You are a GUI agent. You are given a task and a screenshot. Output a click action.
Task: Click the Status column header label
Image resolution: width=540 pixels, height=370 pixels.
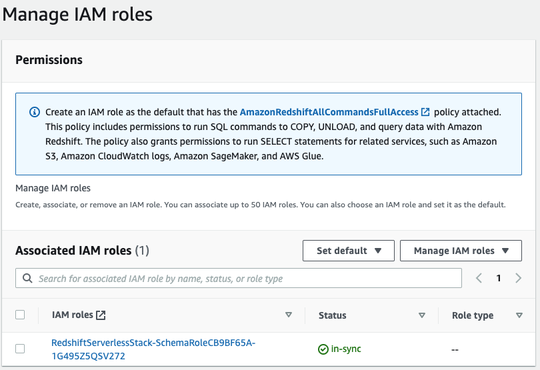tap(332, 315)
